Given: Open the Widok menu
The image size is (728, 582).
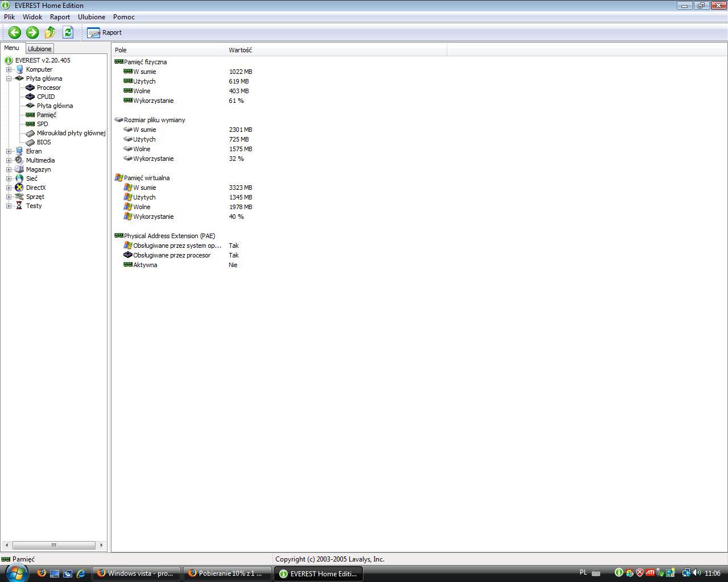Looking at the screenshot, I should click(32, 17).
